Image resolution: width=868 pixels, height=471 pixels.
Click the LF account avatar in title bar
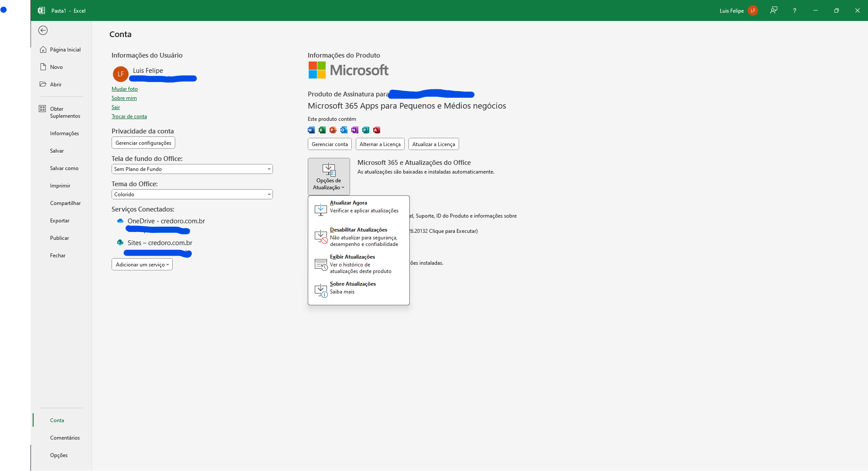(753, 10)
